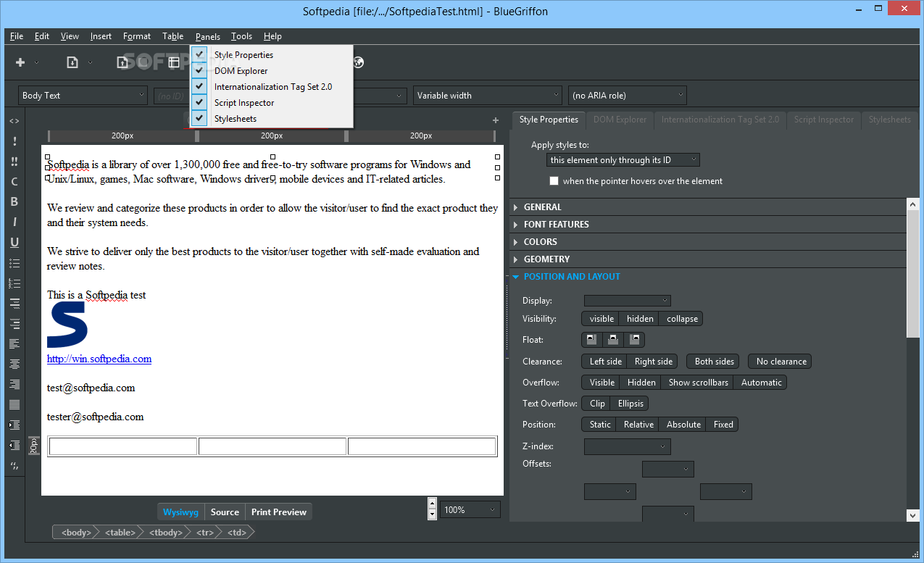
Task: Apply emphasis with single exclamation icon
Action: click(14, 141)
